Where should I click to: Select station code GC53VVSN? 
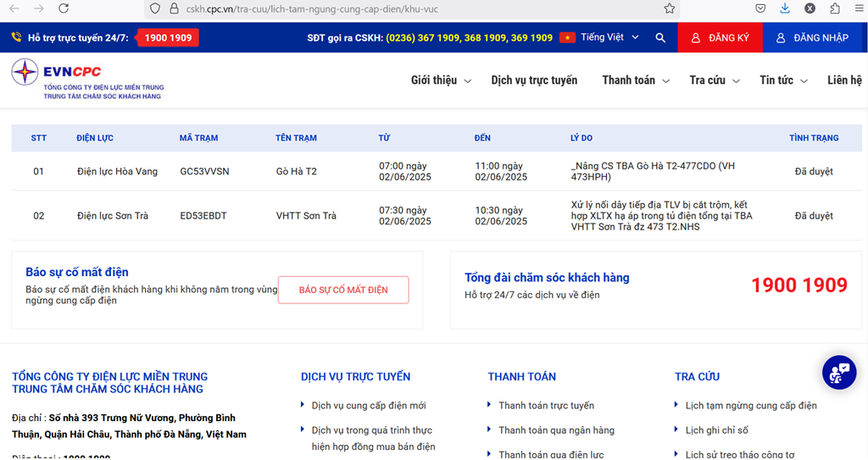(x=204, y=172)
